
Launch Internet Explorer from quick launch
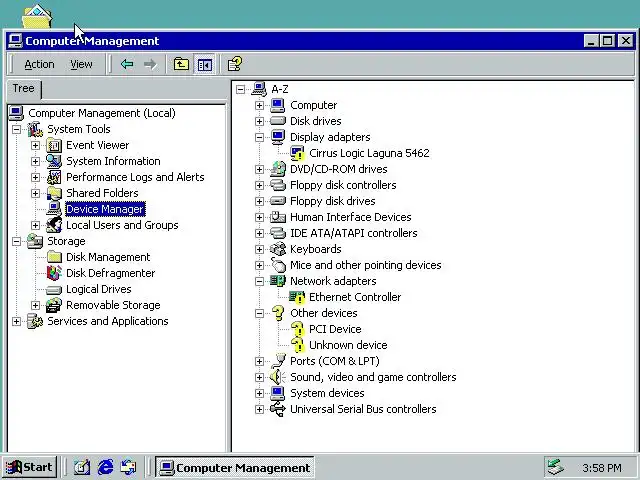[105, 467]
